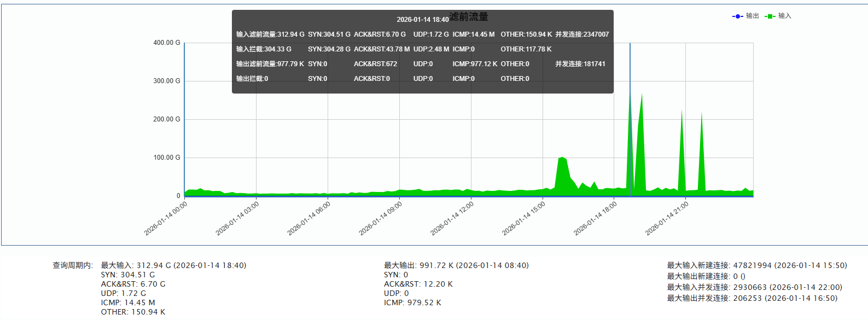868x320 pixels.
Task: Click the 滤前流量 chart title
Action: (469, 17)
